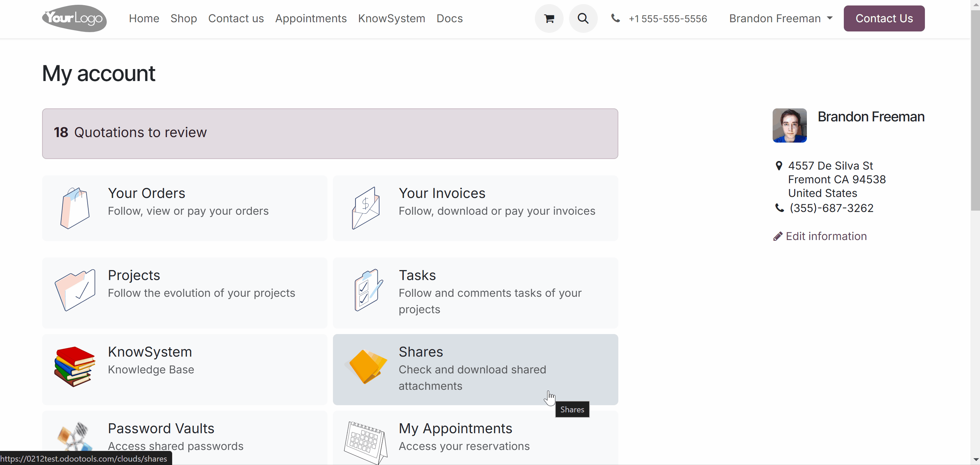
Task: Open the Docs menu item
Action: [450, 18]
